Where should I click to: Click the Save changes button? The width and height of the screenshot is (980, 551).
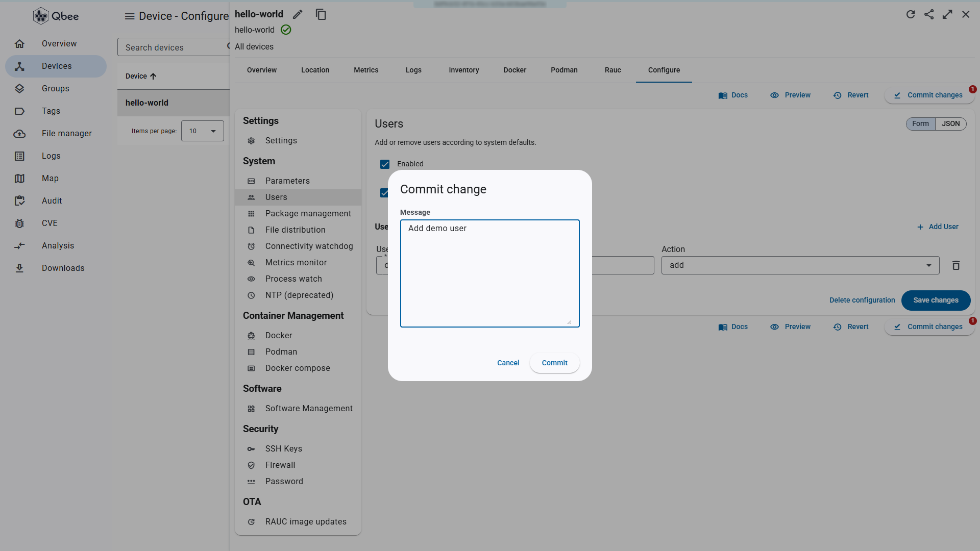[x=936, y=300]
